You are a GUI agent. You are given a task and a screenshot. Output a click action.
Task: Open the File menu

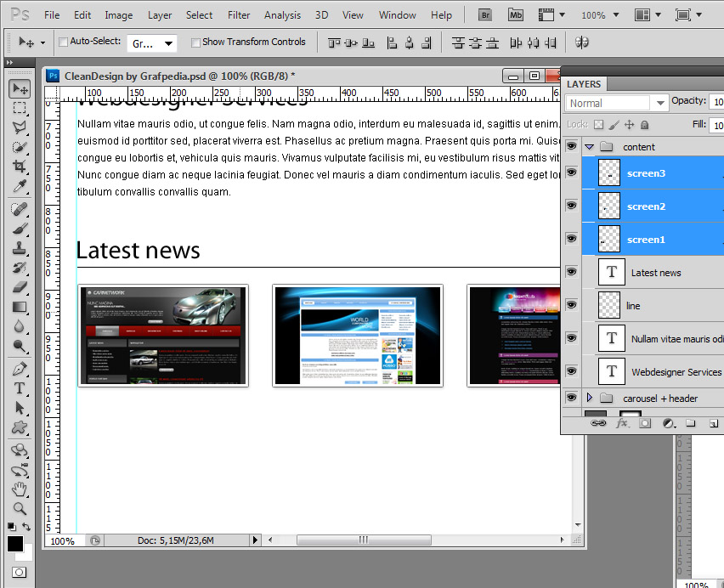tap(52, 15)
